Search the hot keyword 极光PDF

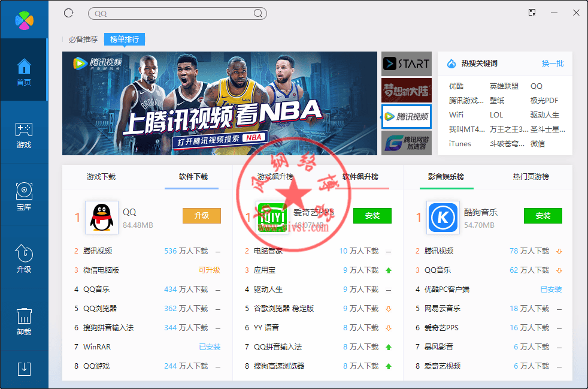pyautogui.click(x=544, y=100)
